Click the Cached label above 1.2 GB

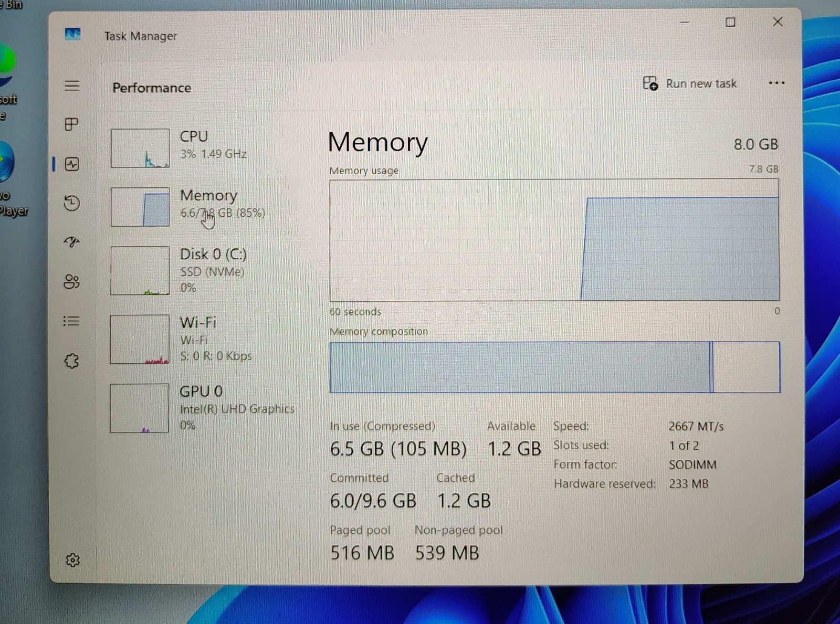pos(456,478)
